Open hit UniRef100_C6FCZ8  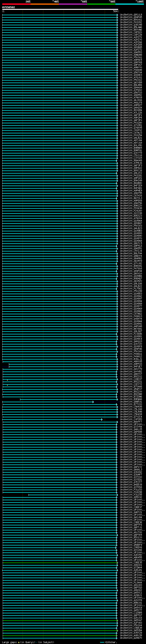(x=131, y=35)
